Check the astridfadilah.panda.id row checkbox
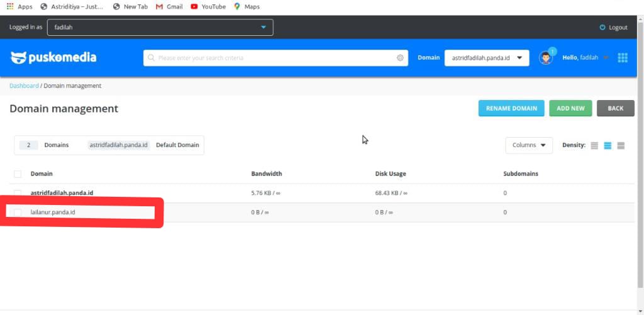Image resolution: width=644 pixels, height=315 pixels. [18, 193]
